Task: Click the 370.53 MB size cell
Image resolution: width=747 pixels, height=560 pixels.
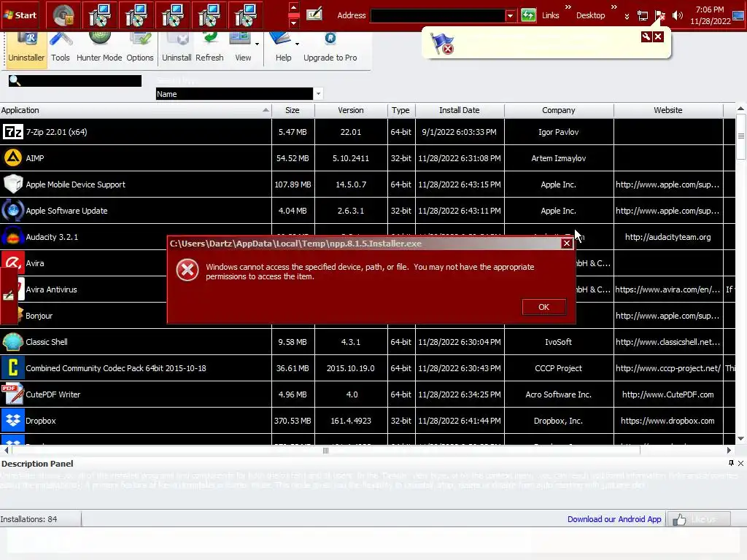Action: pyautogui.click(x=293, y=421)
